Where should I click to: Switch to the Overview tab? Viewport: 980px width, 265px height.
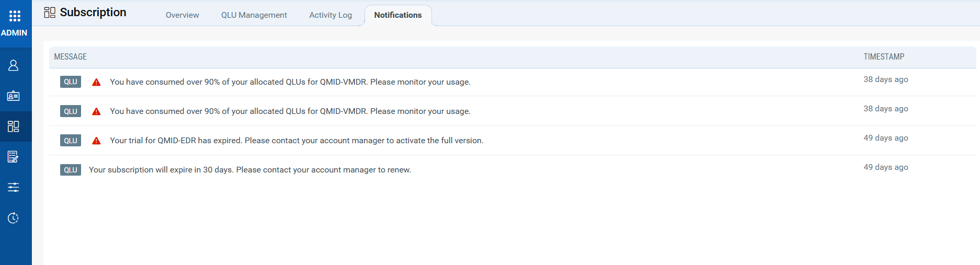(182, 15)
